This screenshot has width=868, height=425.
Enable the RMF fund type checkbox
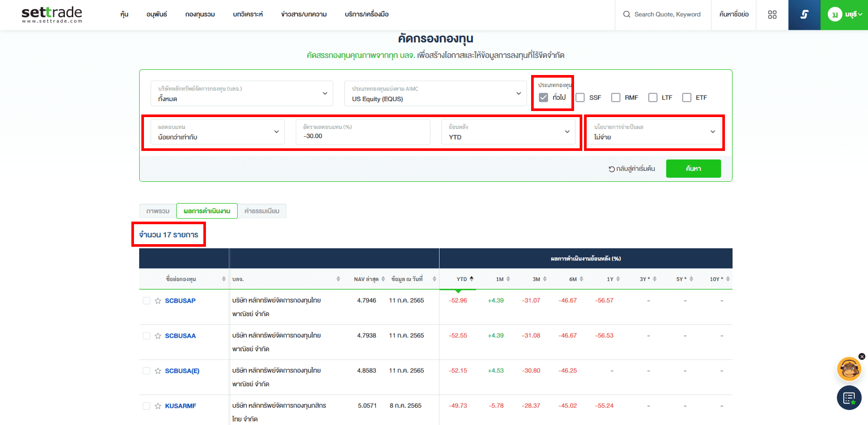616,98
